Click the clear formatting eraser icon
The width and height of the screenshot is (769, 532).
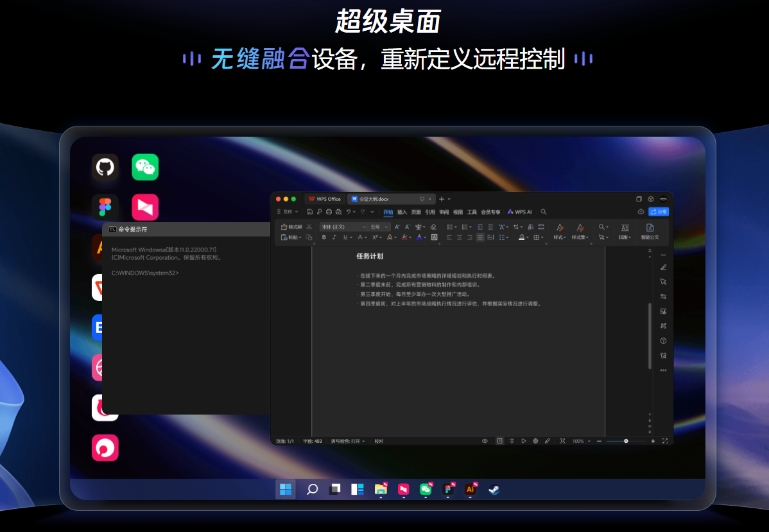(433, 227)
